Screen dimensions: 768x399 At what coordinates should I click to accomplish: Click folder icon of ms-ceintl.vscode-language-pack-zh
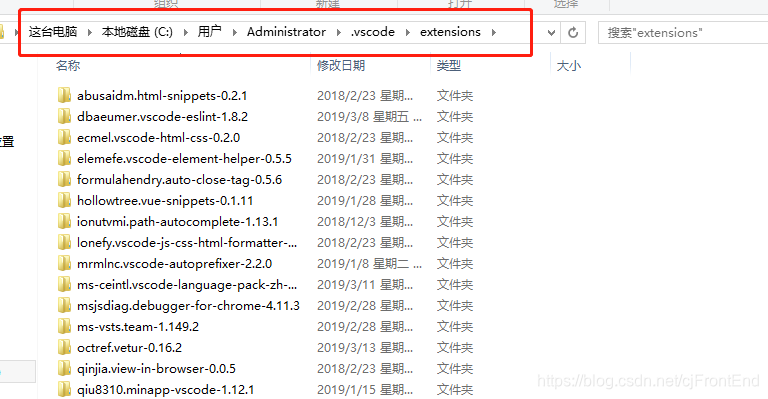pyautogui.click(x=64, y=284)
